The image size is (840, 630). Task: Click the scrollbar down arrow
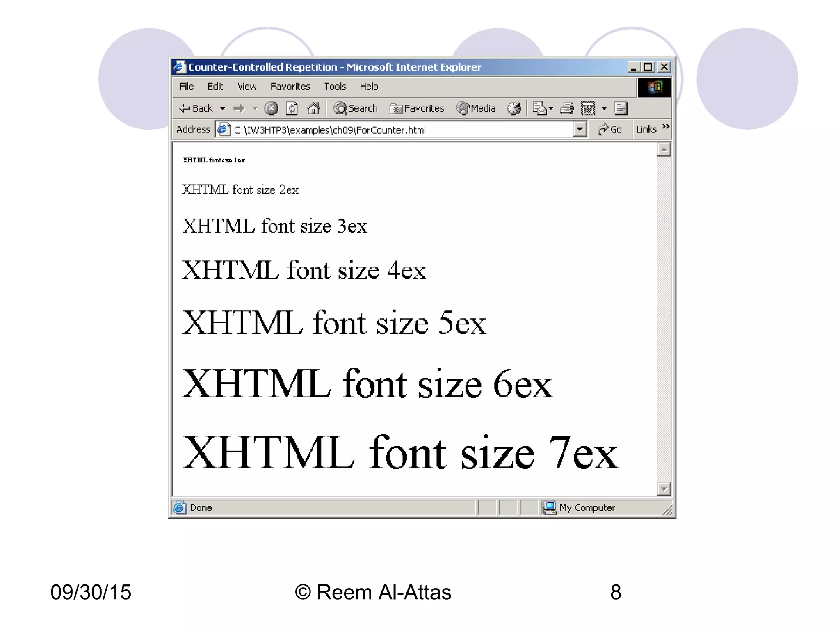point(664,489)
